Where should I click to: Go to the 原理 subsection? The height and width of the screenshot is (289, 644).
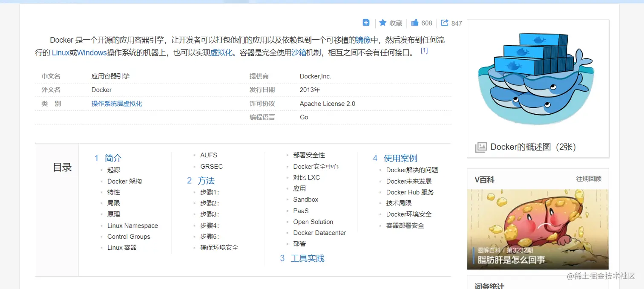114,214
